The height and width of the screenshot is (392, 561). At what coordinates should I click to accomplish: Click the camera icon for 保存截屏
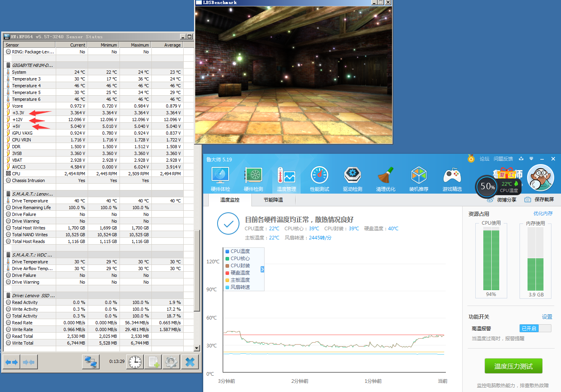[528, 200]
